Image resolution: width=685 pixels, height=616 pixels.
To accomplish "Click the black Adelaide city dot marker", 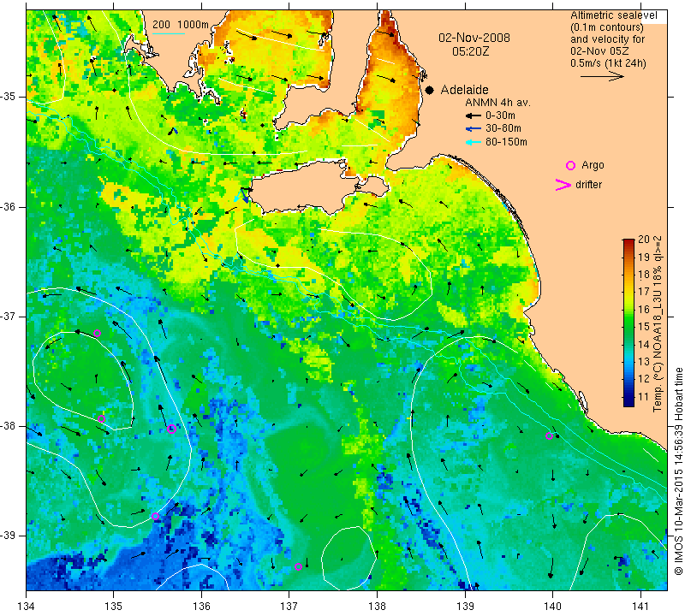I will (430, 90).
